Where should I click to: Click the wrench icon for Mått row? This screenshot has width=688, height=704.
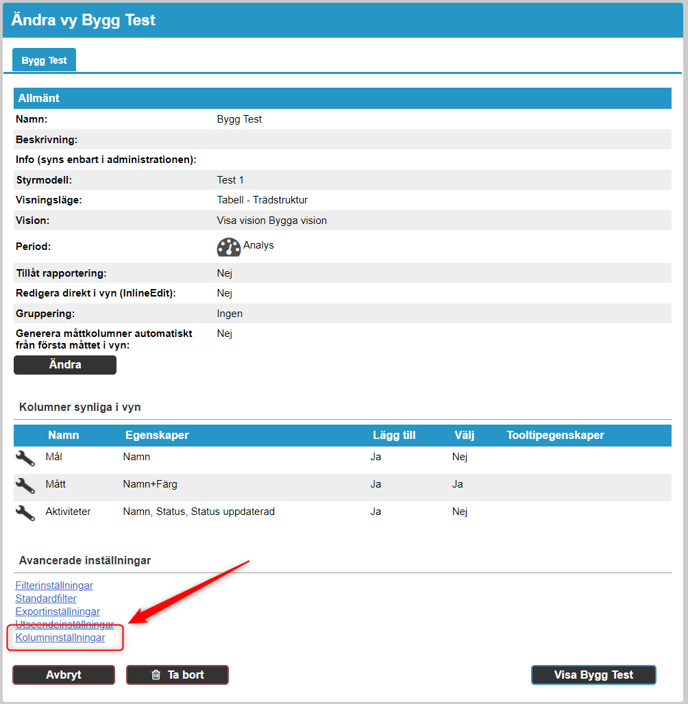coord(25,485)
